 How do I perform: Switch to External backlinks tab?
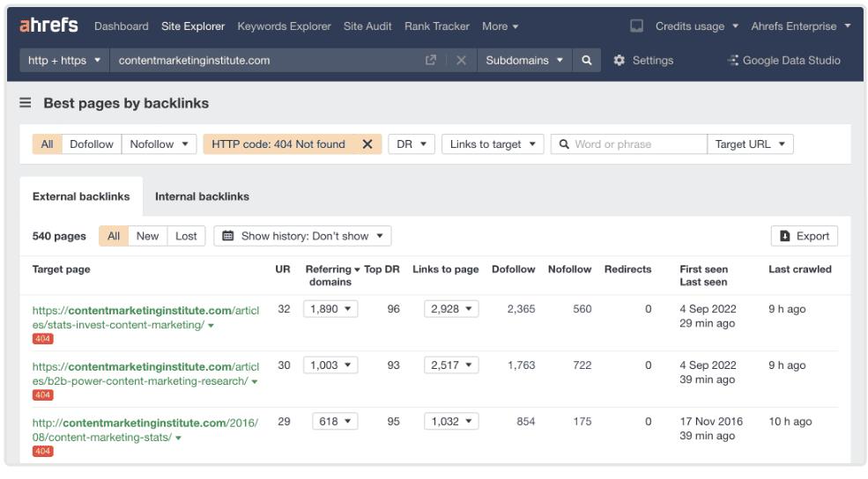pyautogui.click(x=81, y=196)
